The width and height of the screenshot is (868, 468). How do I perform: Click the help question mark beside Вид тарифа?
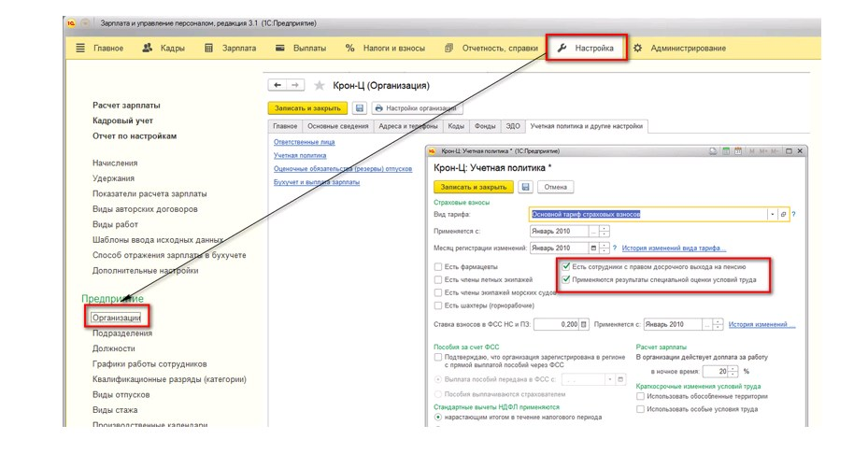coord(793,214)
